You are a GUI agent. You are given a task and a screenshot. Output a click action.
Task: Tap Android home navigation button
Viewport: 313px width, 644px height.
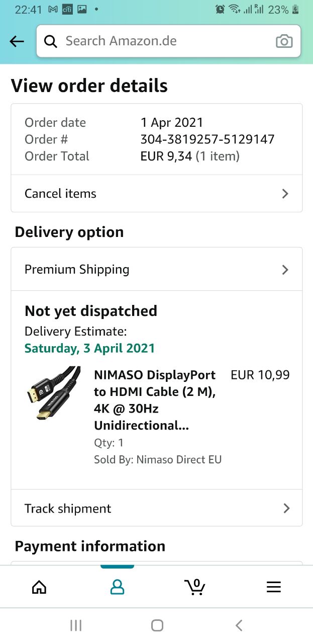[157, 625]
